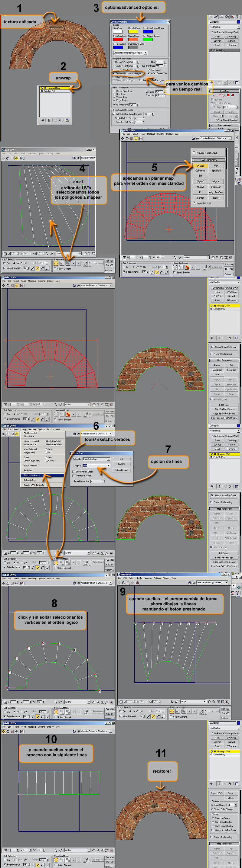This screenshot has width=242, height=868.
Task: Open CheckerPattern dropdown in step 5 Edit UVWs window
Action: (x=216, y=139)
